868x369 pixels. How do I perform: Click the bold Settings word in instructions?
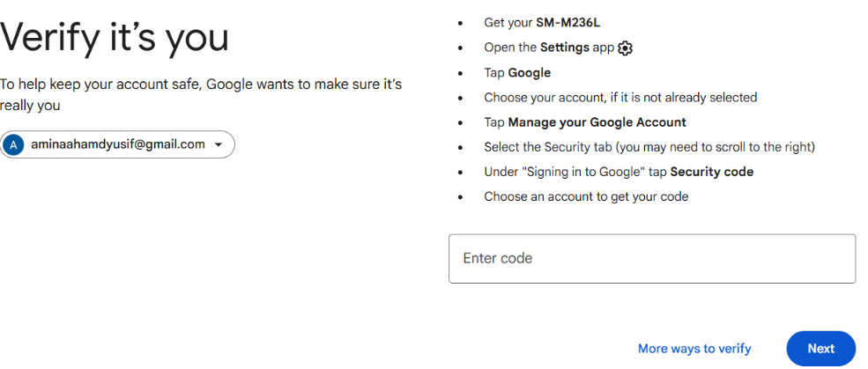(565, 48)
